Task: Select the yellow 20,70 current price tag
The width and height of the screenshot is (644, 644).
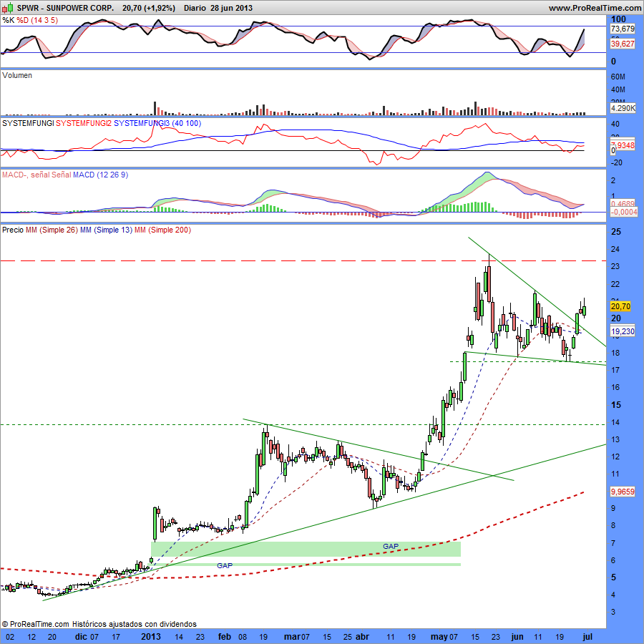Action: click(620, 306)
